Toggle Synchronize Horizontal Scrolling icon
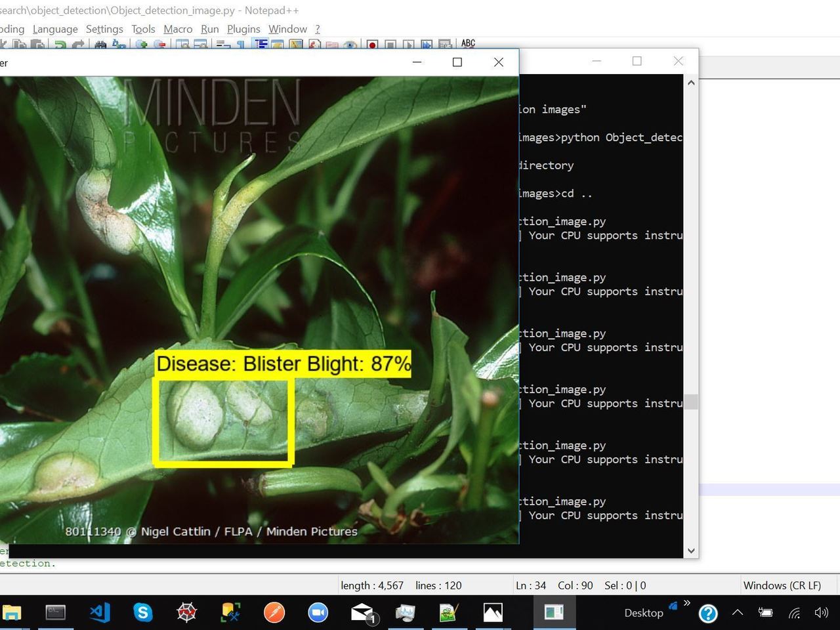The height and width of the screenshot is (630, 840). [201, 45]
